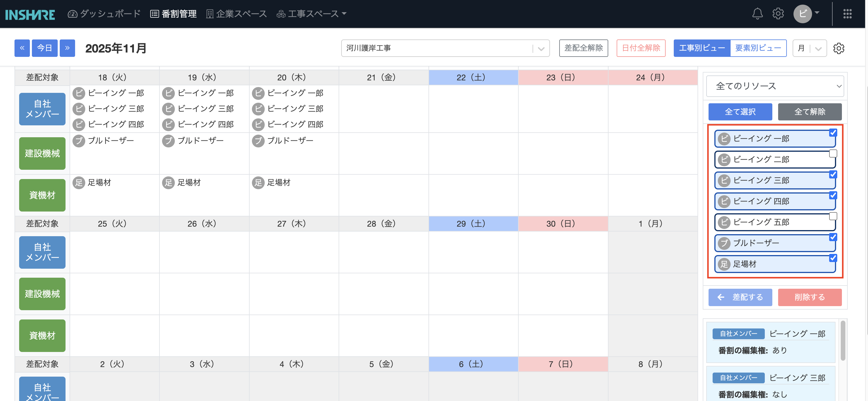Image resolution: width=868 pixels, height=401 pixels.
Task: Select 22 (土) date header
Action: point(473,77)
